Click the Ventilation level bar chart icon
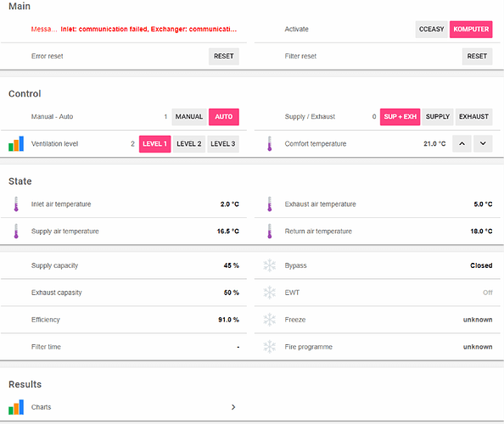This screenshot has height=424, width=504. pyautogui.click(x=16, y=143)
